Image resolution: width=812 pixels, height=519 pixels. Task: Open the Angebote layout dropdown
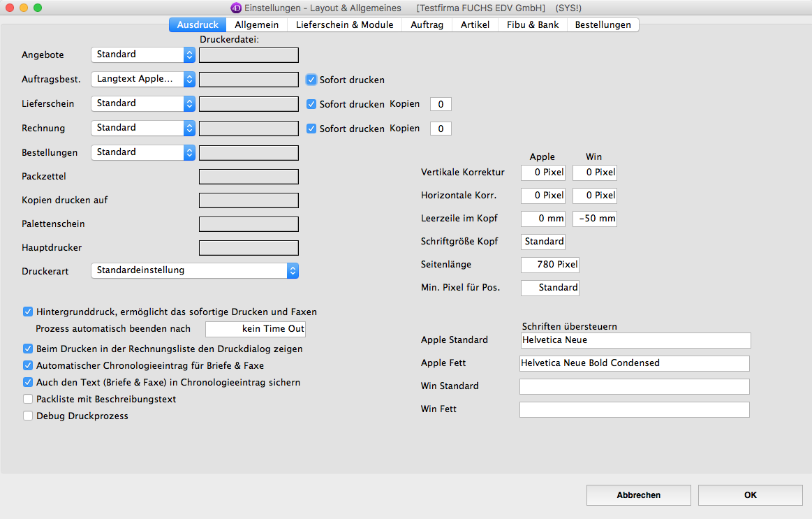143,54
